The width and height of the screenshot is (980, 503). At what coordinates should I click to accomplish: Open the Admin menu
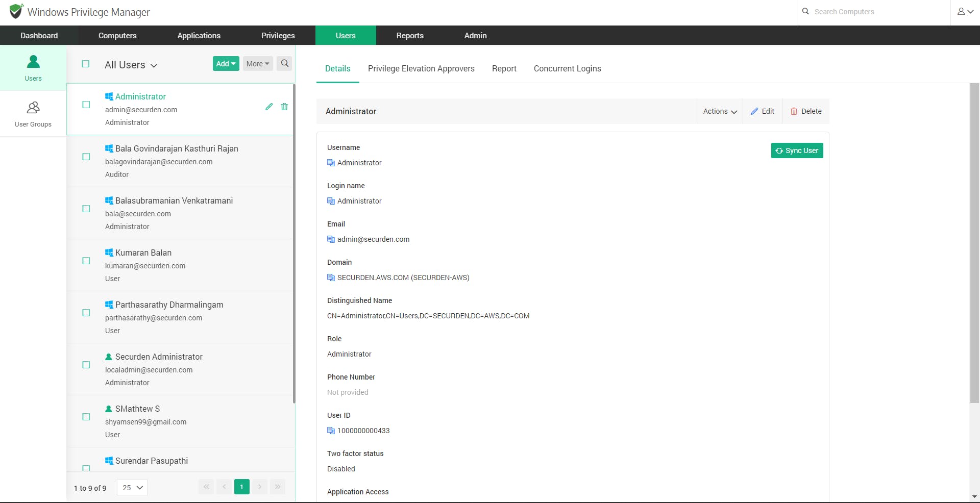(475, 35)
